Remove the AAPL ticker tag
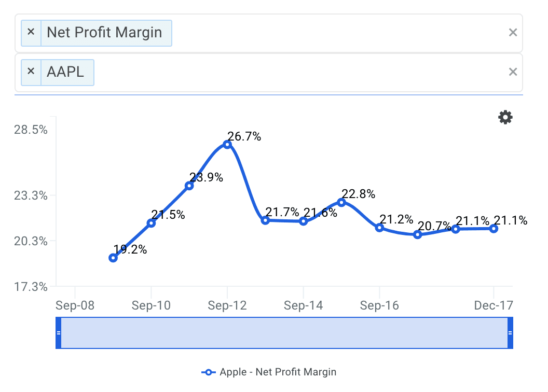548x392 pixels. (31, 71)
